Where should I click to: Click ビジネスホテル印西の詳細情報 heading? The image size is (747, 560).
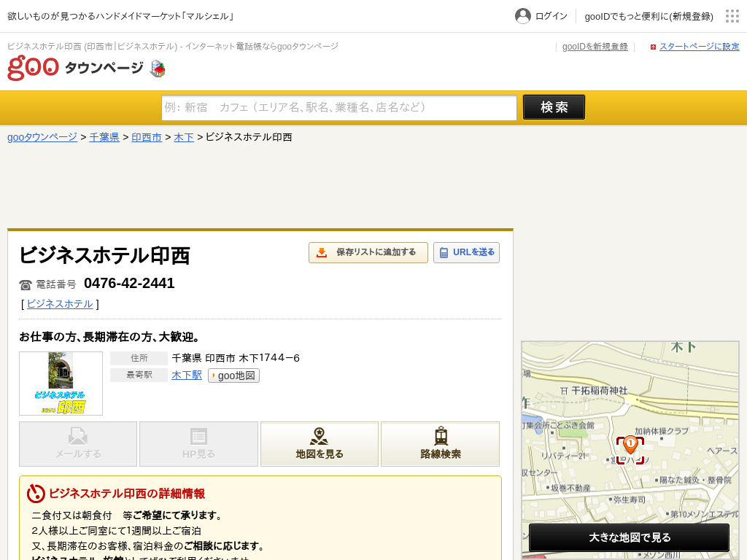[127, 494]
